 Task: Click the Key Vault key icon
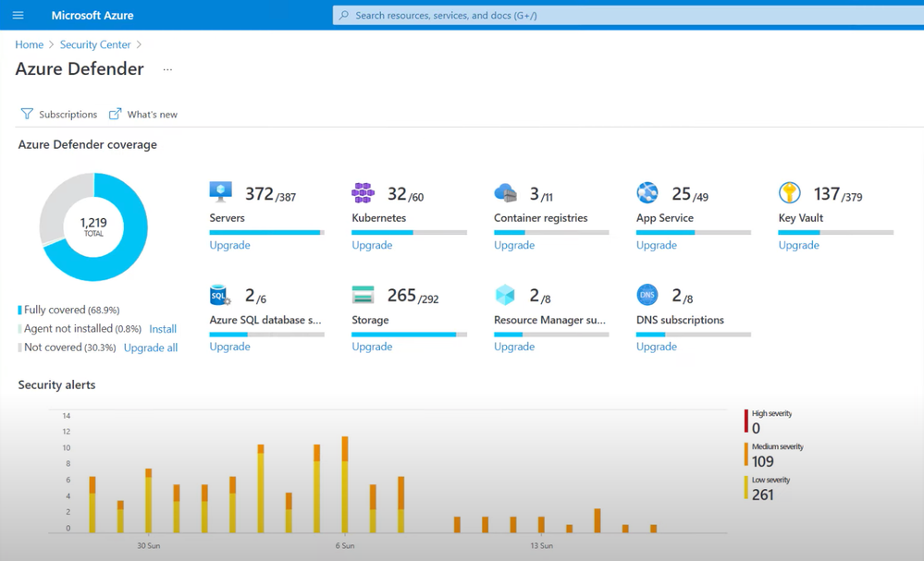coord(790,192)
